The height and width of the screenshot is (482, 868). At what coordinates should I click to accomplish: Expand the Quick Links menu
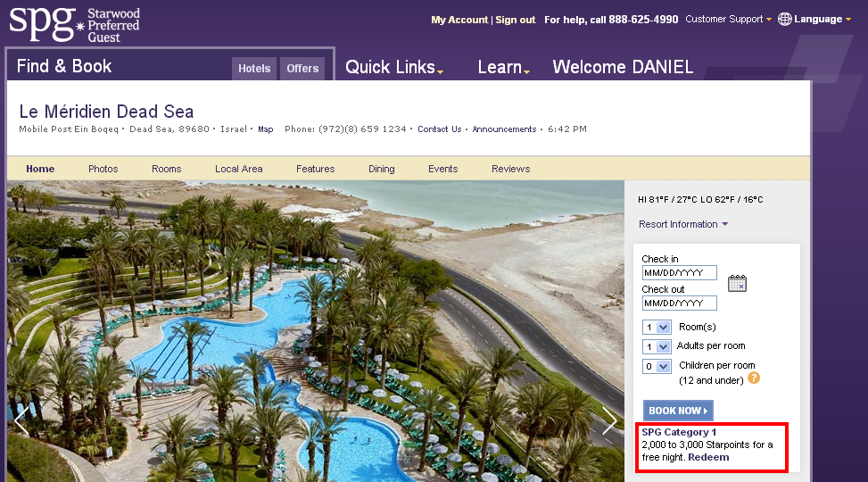394,67
